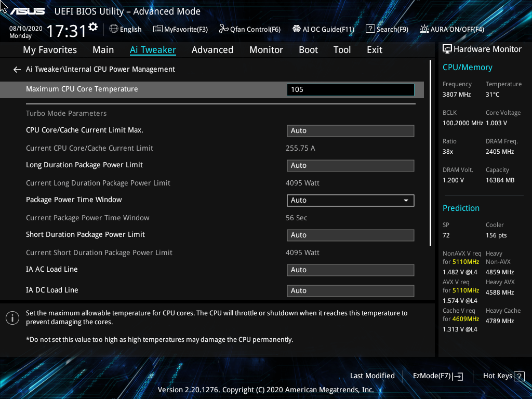Select the Exit tab
The image size is (532, 399).
[375, 50]
